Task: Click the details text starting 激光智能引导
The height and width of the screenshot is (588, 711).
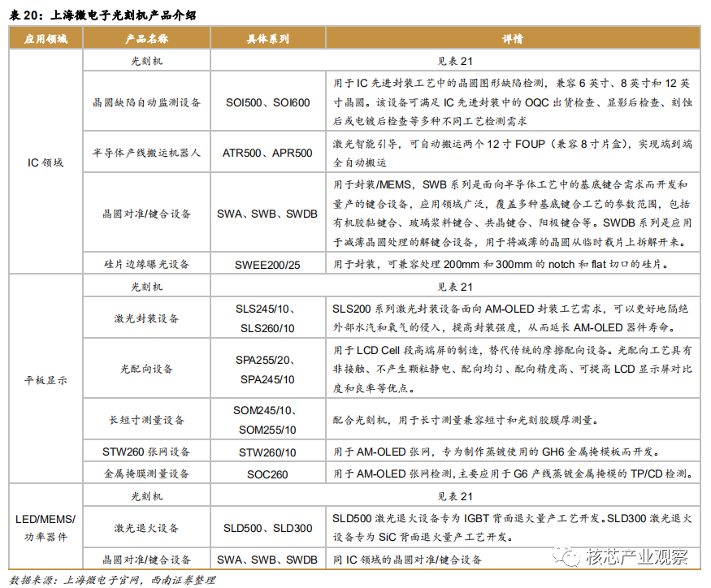Action: point(513,153)
